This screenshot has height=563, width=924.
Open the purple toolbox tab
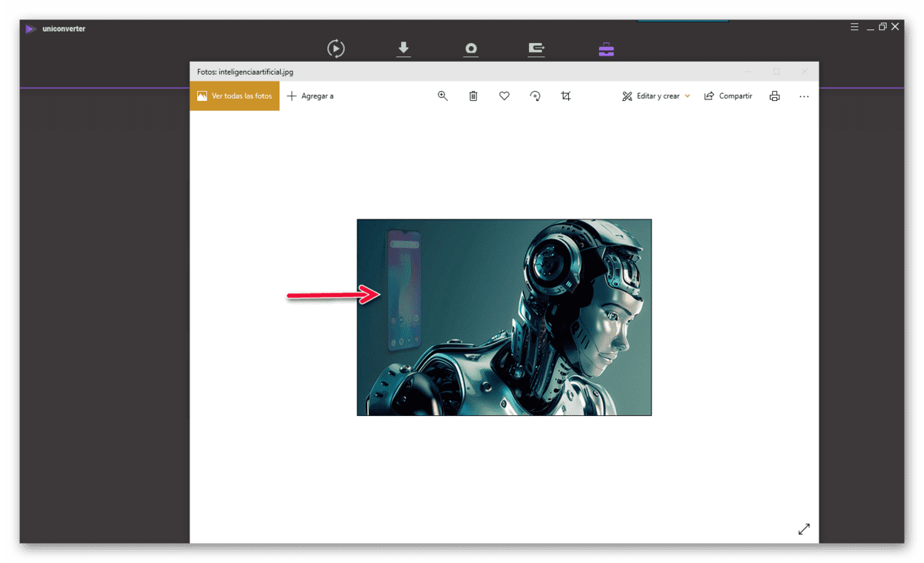pyautogui.click(x=606, y=49)
